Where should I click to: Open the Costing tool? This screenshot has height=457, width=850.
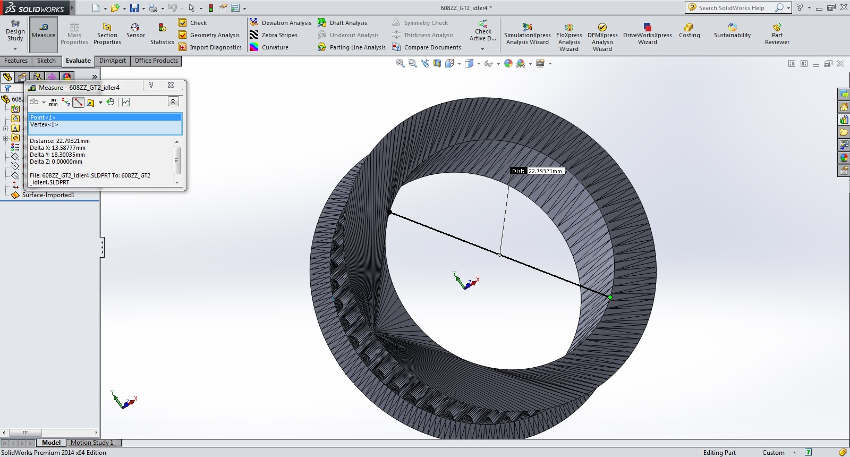pyautogui.click(x=689, y=30)
